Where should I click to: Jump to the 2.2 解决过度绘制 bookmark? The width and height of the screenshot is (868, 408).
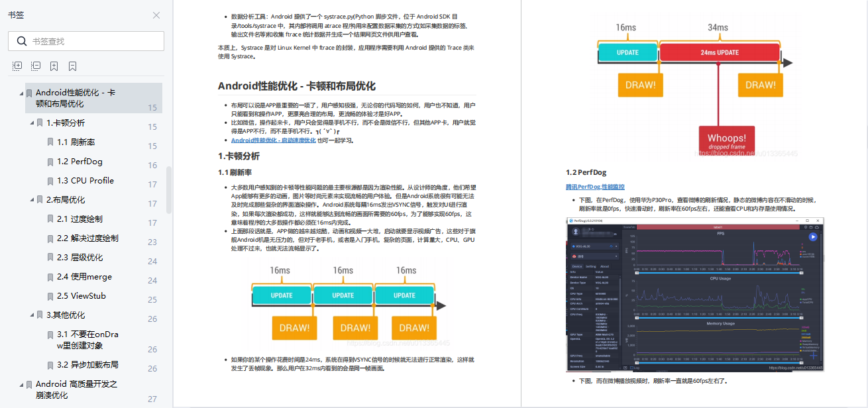pos(87,238)
